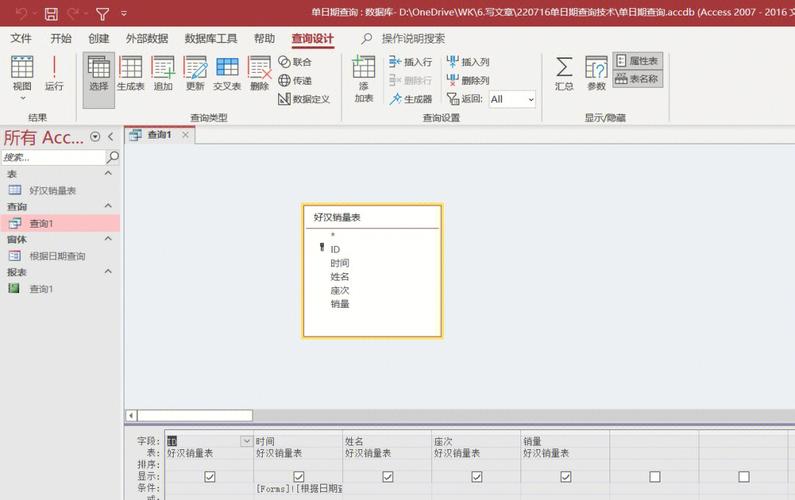Insert a column with 插入列

pyautogui.click(x=468, y=62)
